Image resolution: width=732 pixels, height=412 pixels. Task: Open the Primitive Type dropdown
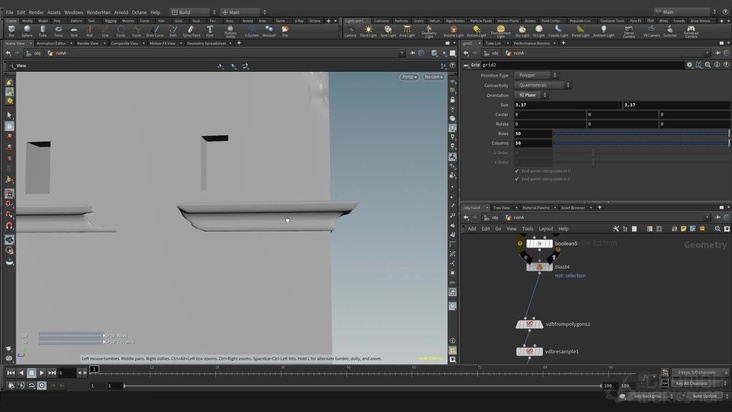pyautogui.click(x=535, y=75)
